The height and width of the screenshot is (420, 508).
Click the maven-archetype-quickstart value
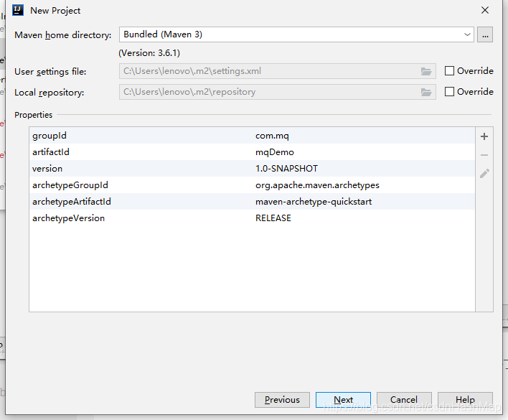pyautogui.click(x=314, y=202)
